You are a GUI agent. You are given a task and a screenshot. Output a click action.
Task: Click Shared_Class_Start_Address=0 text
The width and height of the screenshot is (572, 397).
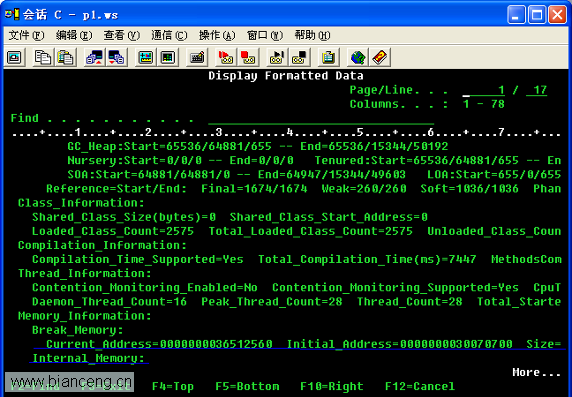(x=329, y=217)
